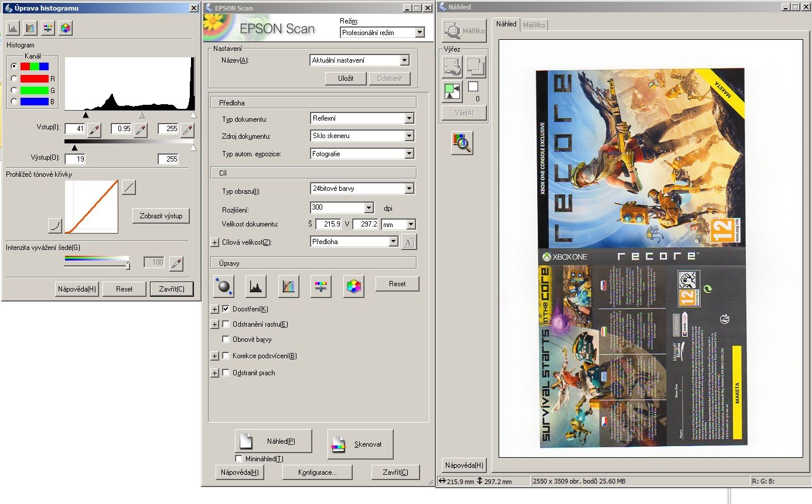
Task: Enable the Korekce podsvícení checkbox
Action: 226,355
